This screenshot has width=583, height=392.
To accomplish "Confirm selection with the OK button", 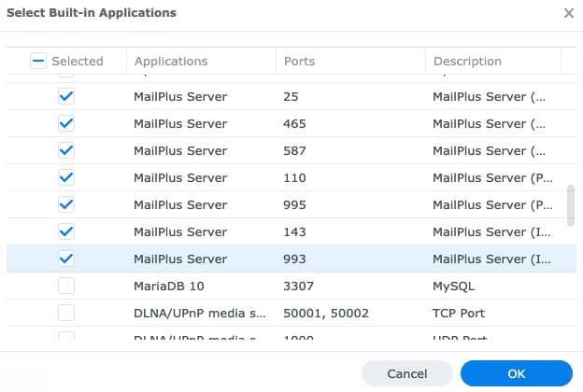I will (517, 373).
